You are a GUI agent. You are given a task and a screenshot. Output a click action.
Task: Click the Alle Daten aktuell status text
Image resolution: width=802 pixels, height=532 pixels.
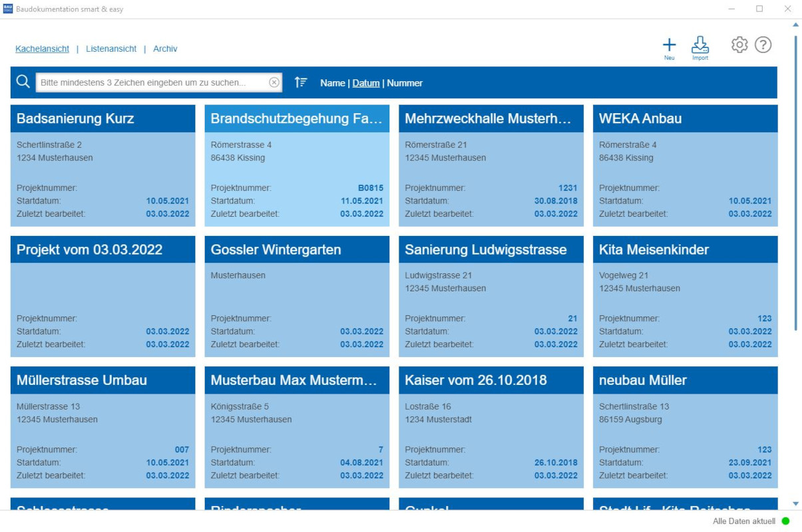click(744, 521)
